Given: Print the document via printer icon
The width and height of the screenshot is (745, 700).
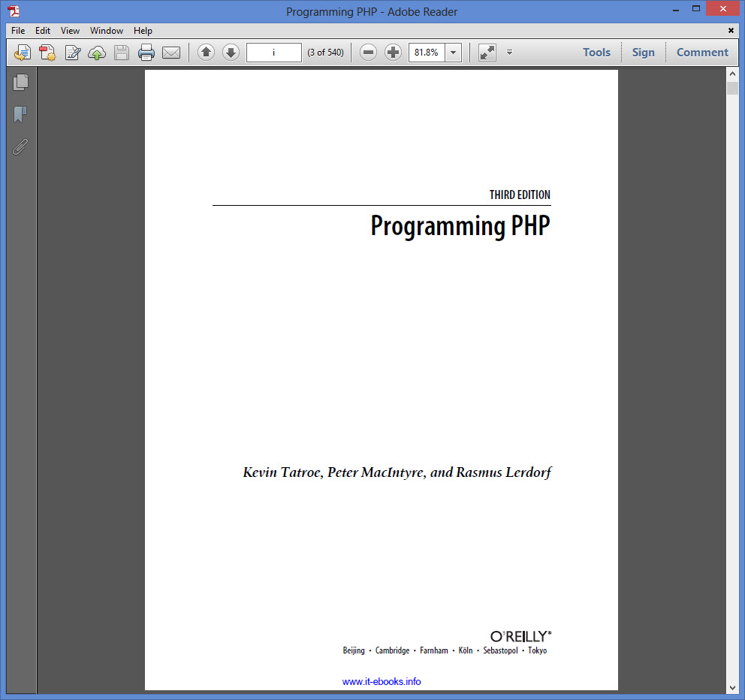Looking at the screenshot, I should pyautogui.click(x=146, y=53).
